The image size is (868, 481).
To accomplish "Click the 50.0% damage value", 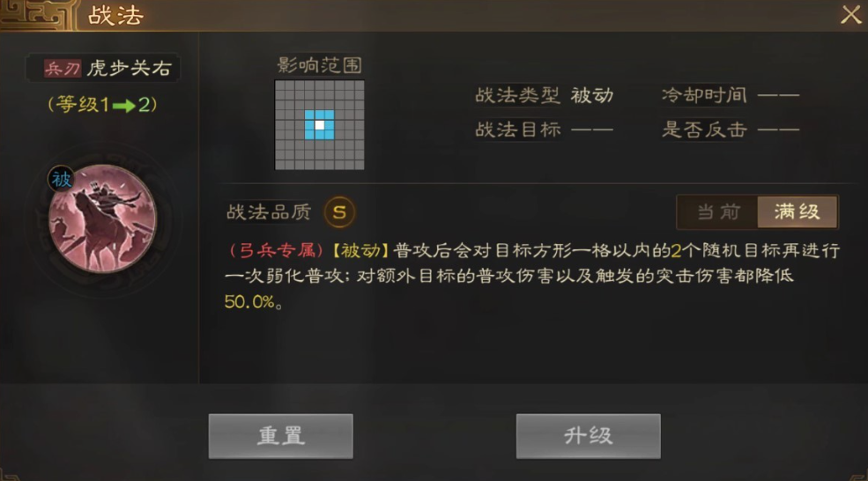I will [249, 301].
